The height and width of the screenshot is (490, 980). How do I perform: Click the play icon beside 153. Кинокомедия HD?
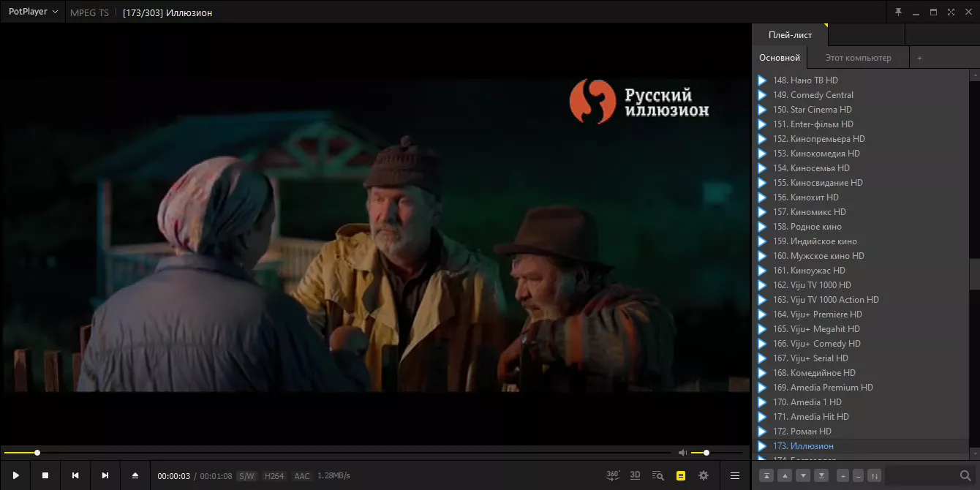(x=762, y=154)
